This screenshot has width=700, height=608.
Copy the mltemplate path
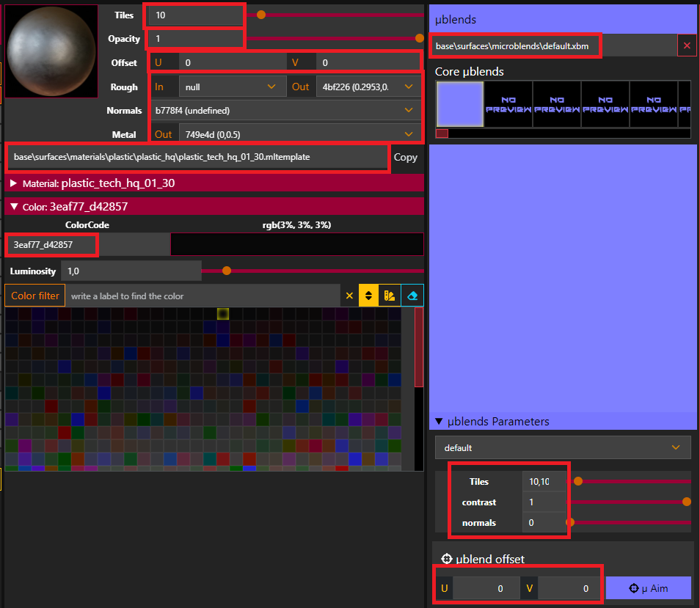coord(405,157)
